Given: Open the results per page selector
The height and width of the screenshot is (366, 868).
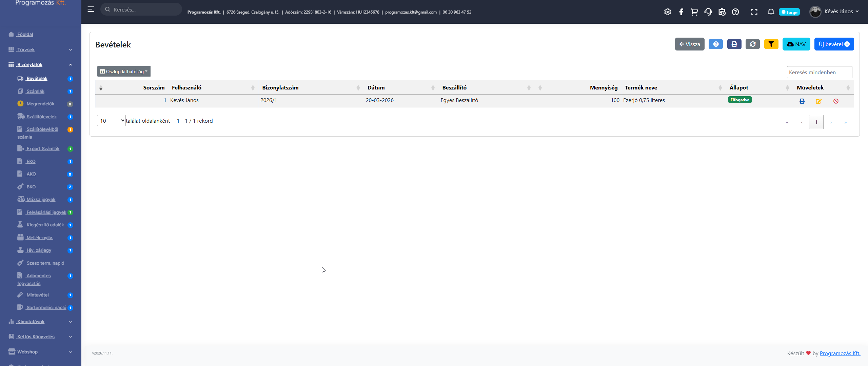Looking at the screenshot, I should tap(111, 121).
